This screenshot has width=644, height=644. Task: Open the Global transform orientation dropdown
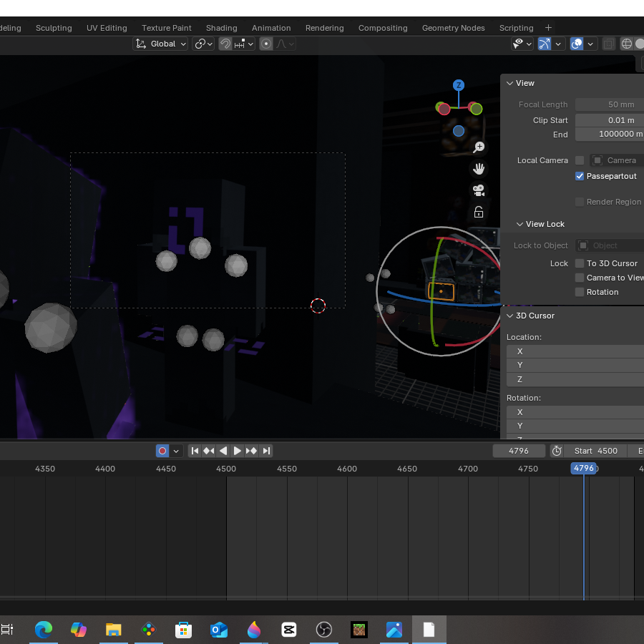pyautogui.click(x=162, y=44)
